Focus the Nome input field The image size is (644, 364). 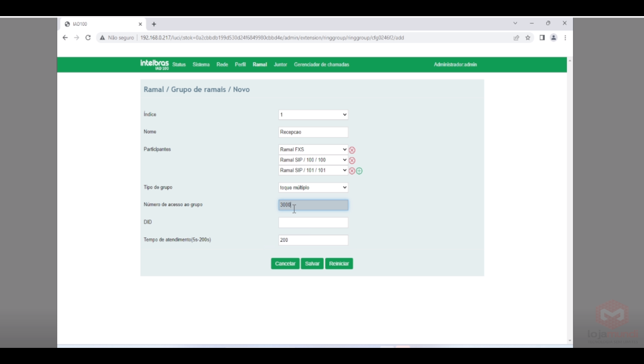click(313, 132)
